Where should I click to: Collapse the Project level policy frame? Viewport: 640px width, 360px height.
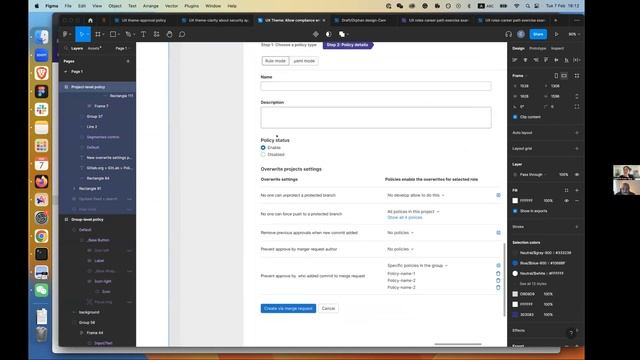point(66,87)
